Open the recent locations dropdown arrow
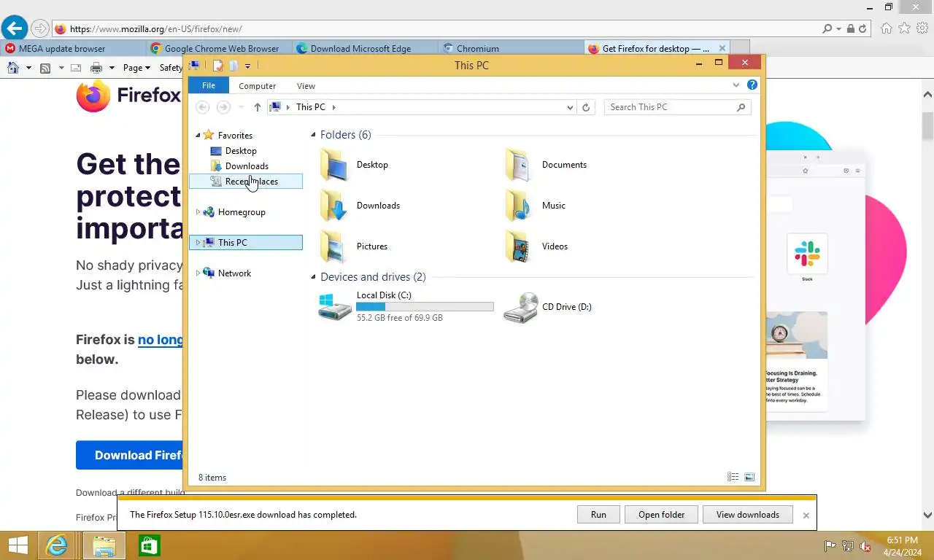Screen dimensions: 934x560 coord(242,107)
